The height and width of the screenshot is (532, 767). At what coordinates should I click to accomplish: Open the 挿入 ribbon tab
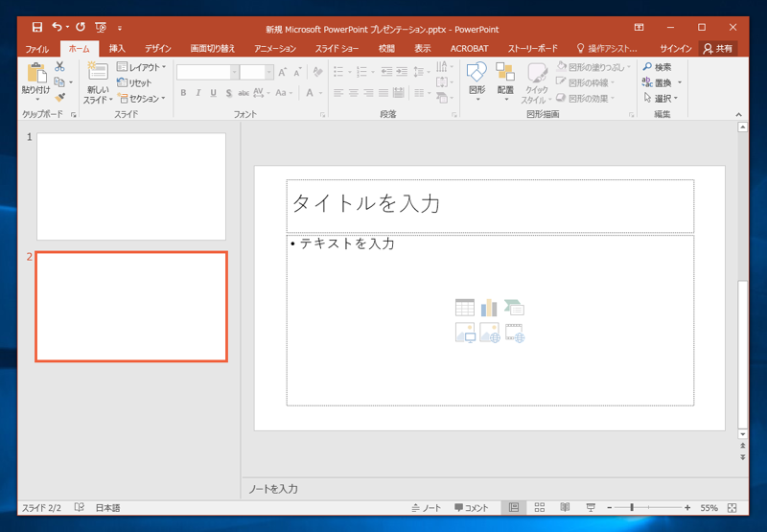(117, 48)
